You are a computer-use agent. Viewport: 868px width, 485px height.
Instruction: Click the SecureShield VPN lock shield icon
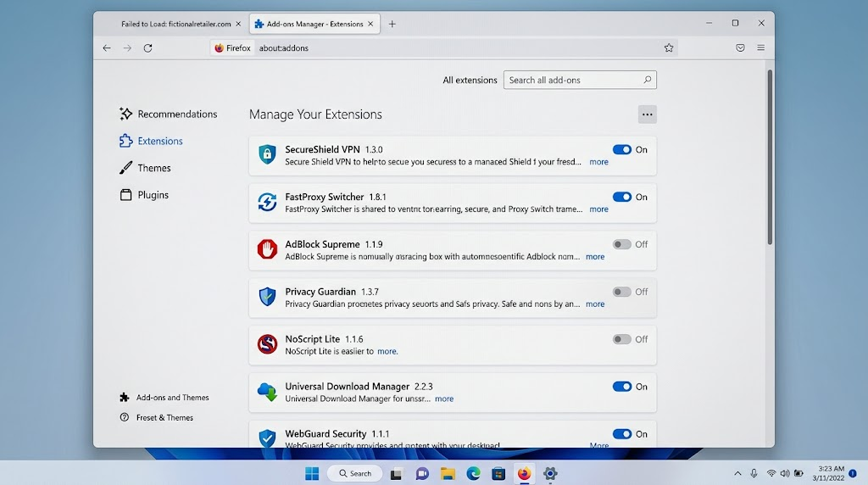(x=267, y=154)
